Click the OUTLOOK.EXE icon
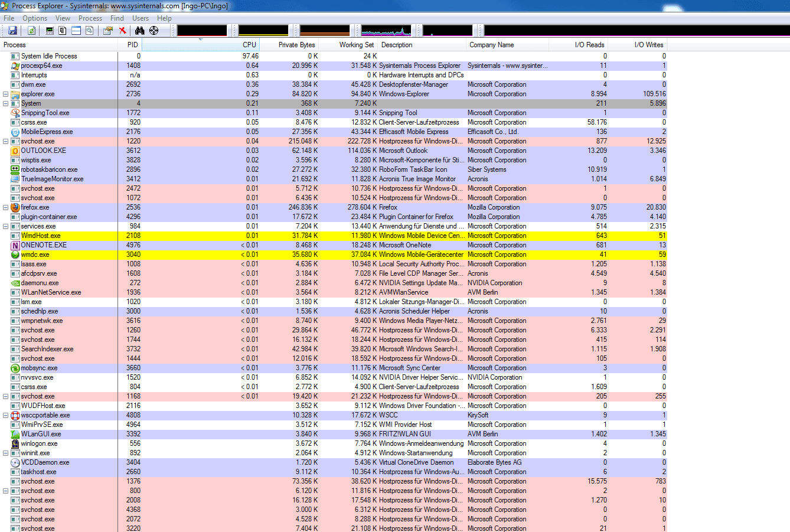The width and height of the screenshot is (790, 532). click(15, 151)
